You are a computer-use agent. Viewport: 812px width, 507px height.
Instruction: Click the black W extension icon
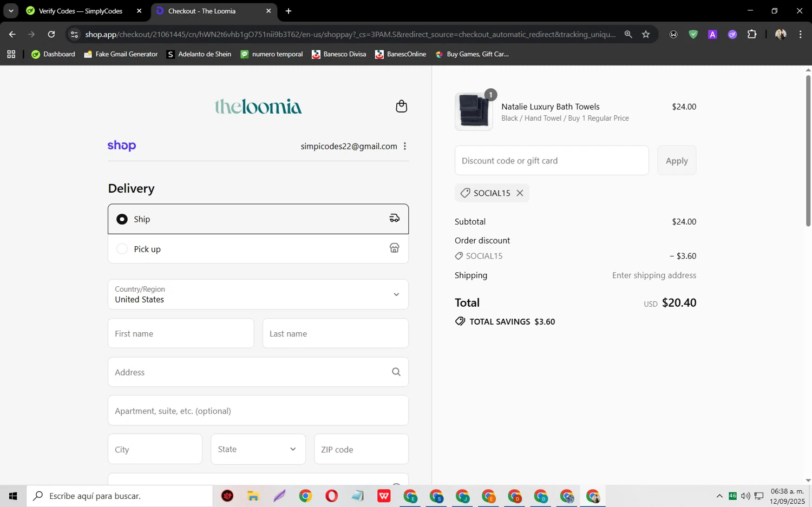click(x=673, y=34)
